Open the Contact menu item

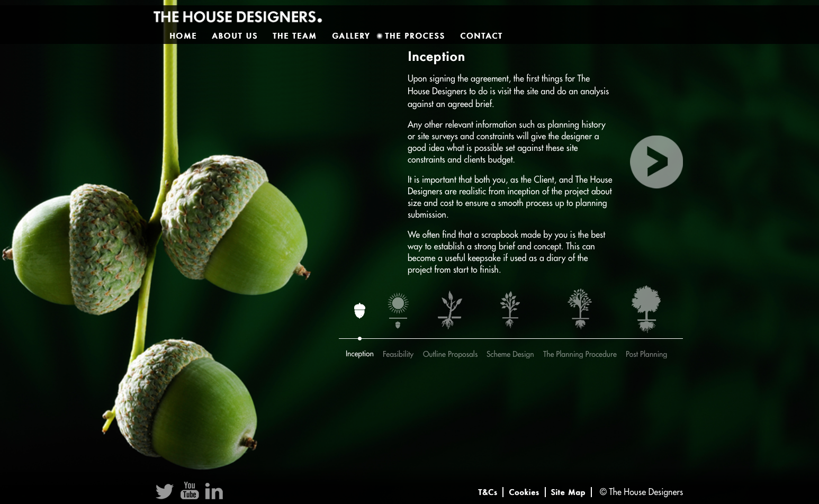pyautogui.click(x=481, y=36)
